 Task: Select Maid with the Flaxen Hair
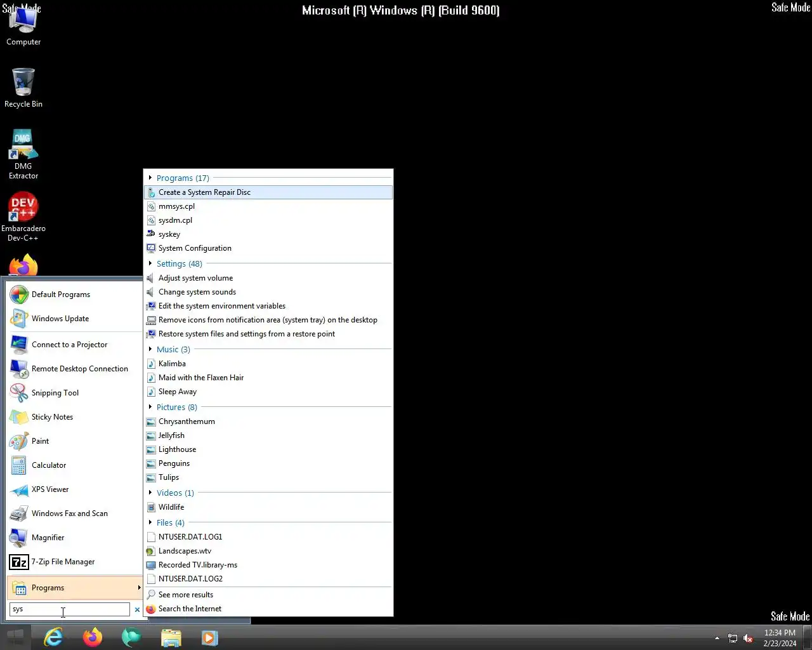tap(268, 378)
